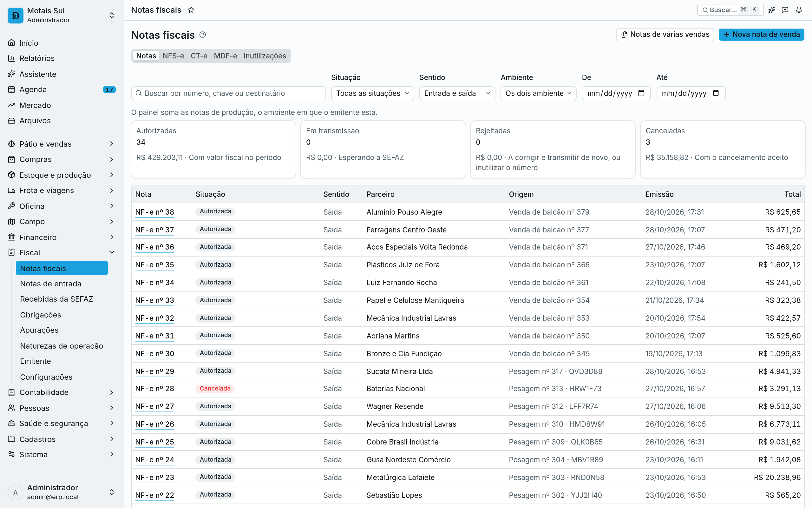Open the Metais Sul company switcher
Screen dimensions: 812x508
pyautogui.click(x=62, y=16)
